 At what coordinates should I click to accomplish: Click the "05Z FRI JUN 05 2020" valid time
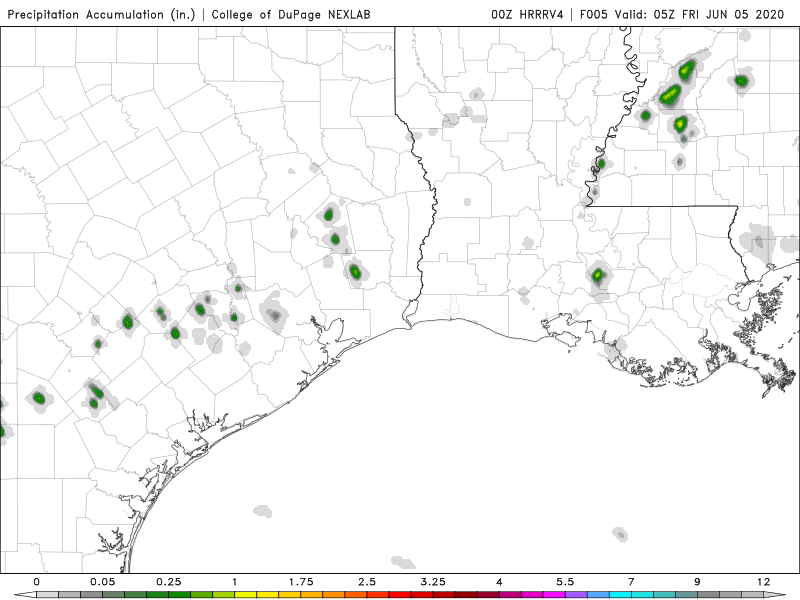click(x=718, y=14)
